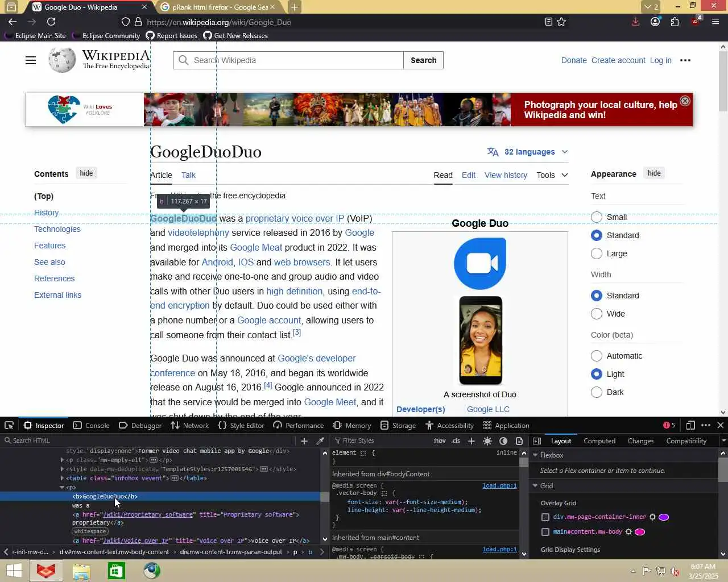Click the DevTools error count indicator
728x582 pixels.
click(669, 425)
